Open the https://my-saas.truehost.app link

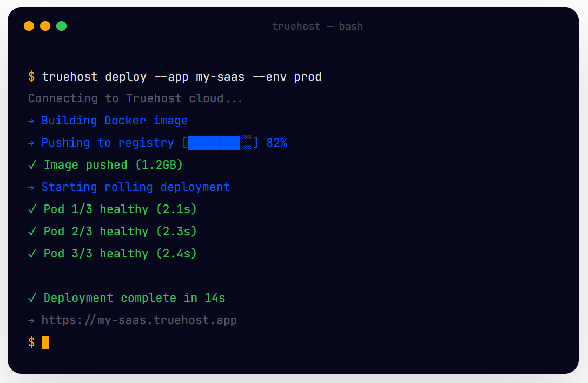click(139, 320)
